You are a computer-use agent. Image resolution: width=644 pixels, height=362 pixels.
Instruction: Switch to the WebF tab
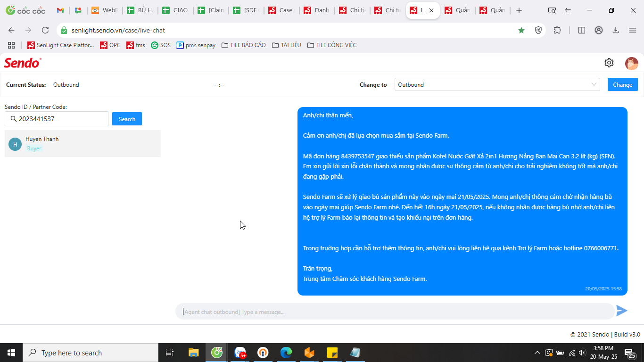[105, 10]
